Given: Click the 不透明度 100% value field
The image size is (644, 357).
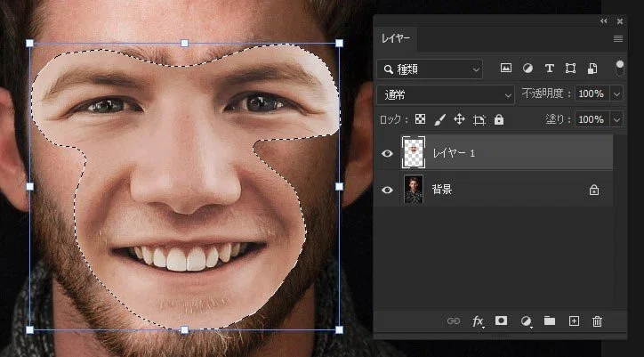Looking at the screenshot, I should pyautogui.click(x=592, y=93).
